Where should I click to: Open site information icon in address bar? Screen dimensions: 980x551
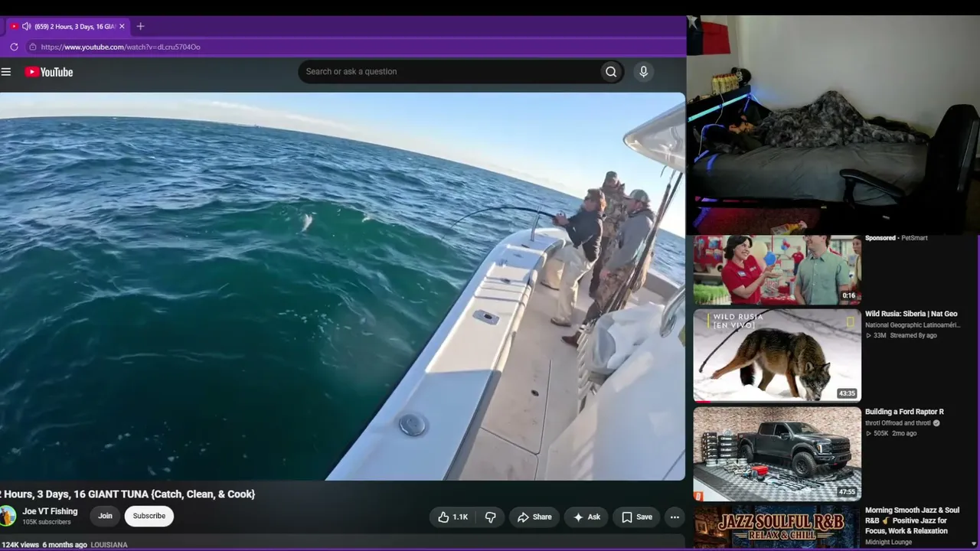coord(32,47)
